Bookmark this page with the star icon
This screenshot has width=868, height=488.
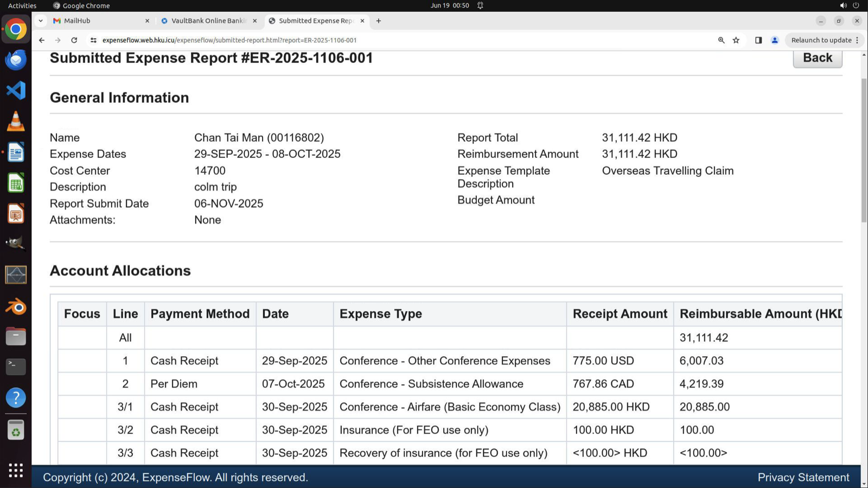click(x=736, y=40)
